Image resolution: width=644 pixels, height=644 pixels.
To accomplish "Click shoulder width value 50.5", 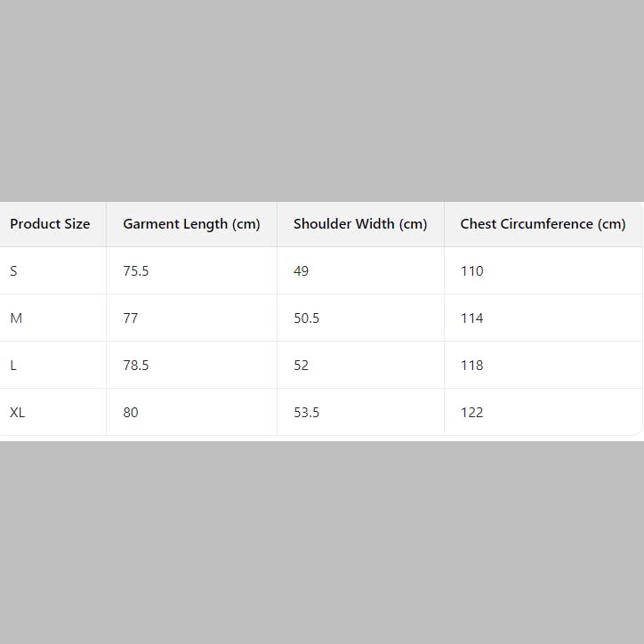I will pos(306,318).
